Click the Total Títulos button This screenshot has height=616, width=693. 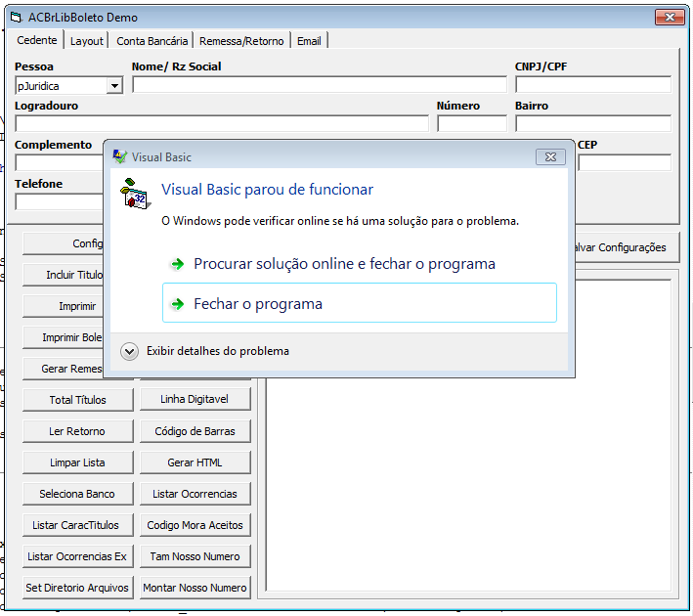(78, 400)
